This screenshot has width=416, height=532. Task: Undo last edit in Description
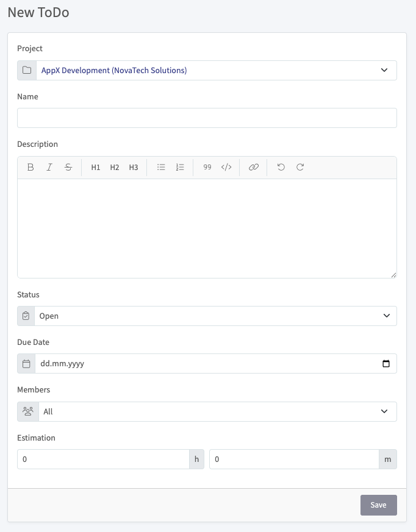tap(281, 167)
